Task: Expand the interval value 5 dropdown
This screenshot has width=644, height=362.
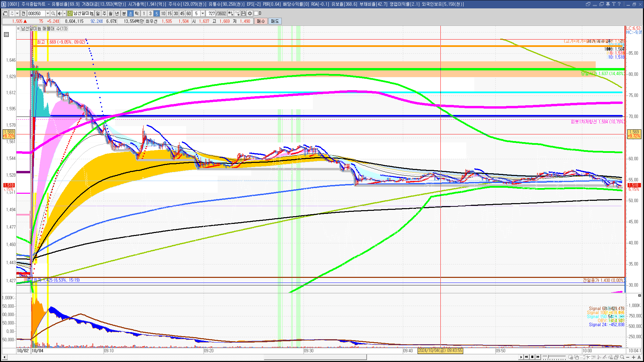Action: pos(203,13)
